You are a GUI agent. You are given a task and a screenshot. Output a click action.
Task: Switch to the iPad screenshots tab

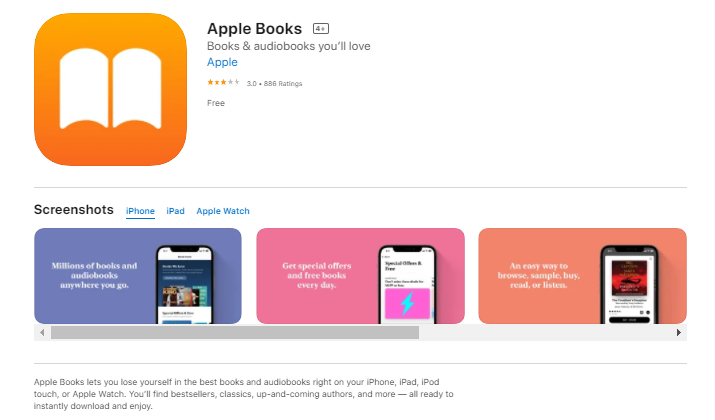tap(175, 211)
